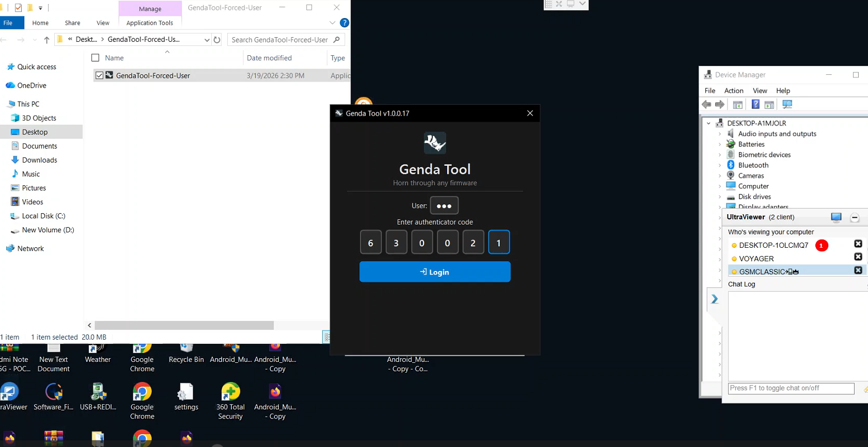This screenshot has width=868, height=447.
Task: Expand Audio inputs and outputs in Device Manager
Action: (720, 134)
